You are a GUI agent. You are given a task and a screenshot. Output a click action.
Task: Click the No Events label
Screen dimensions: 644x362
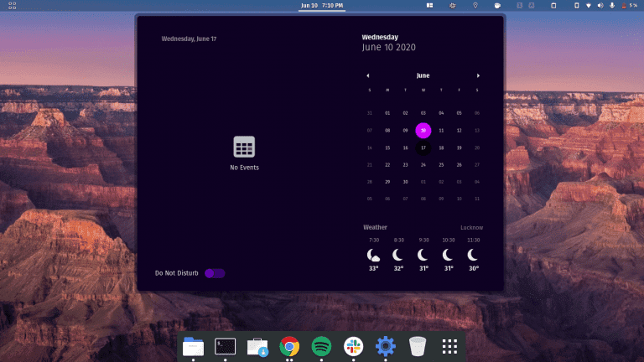[x=244, y=168]
